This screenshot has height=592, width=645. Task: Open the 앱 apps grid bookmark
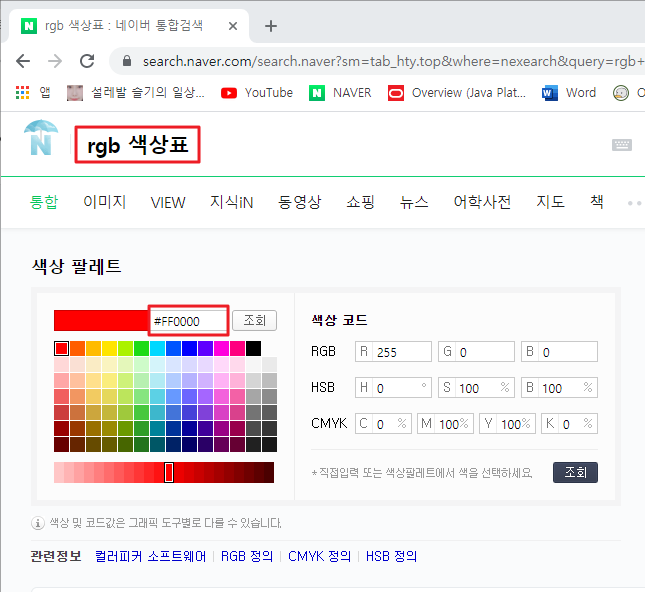click(33, 93)
